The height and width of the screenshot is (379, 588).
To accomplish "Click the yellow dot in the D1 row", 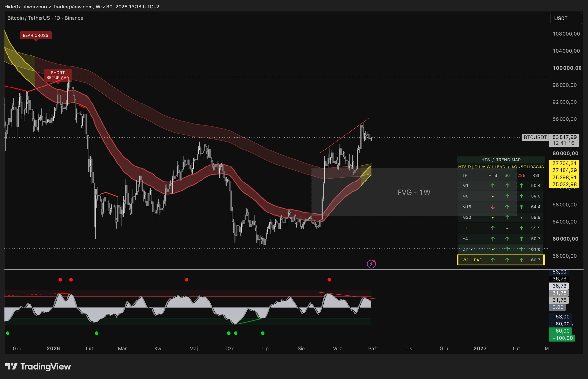I will 493,249.
